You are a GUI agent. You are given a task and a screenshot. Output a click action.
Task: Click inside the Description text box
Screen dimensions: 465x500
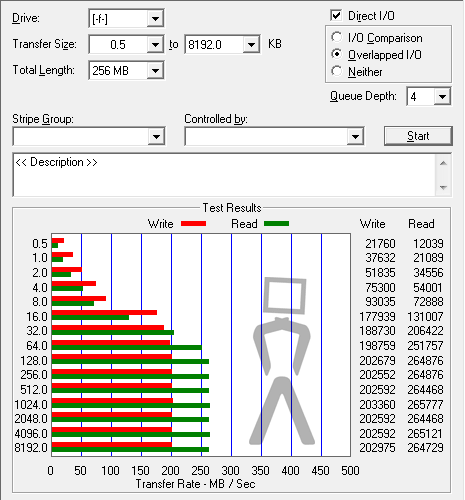click(224, 175)
